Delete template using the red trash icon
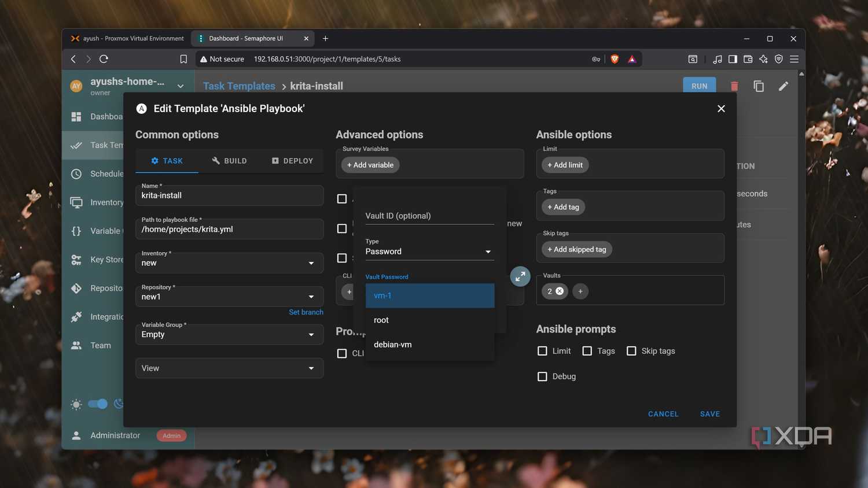This screenshot has width=868, height=488. point(734,86)
